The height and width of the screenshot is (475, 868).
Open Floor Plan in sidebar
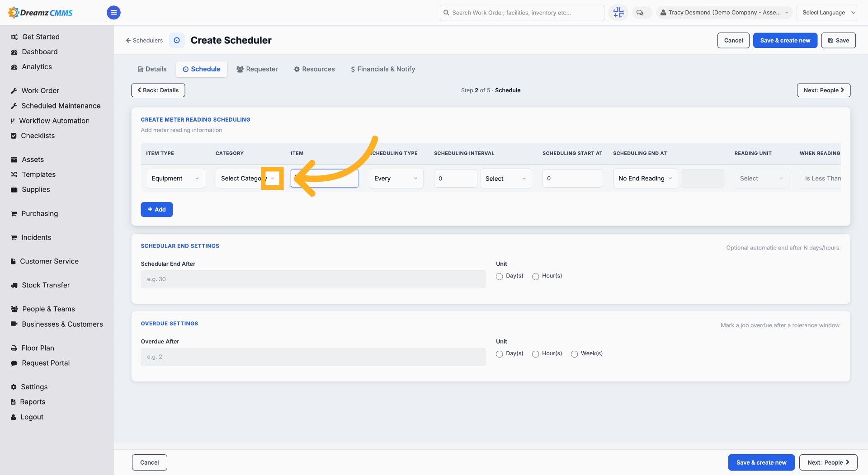tap(38, 348)
